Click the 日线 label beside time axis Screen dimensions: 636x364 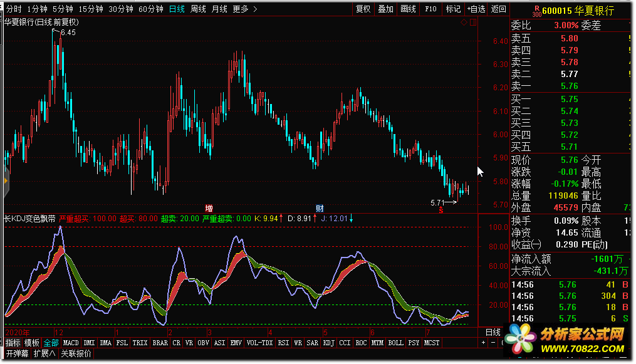(493, 333)
